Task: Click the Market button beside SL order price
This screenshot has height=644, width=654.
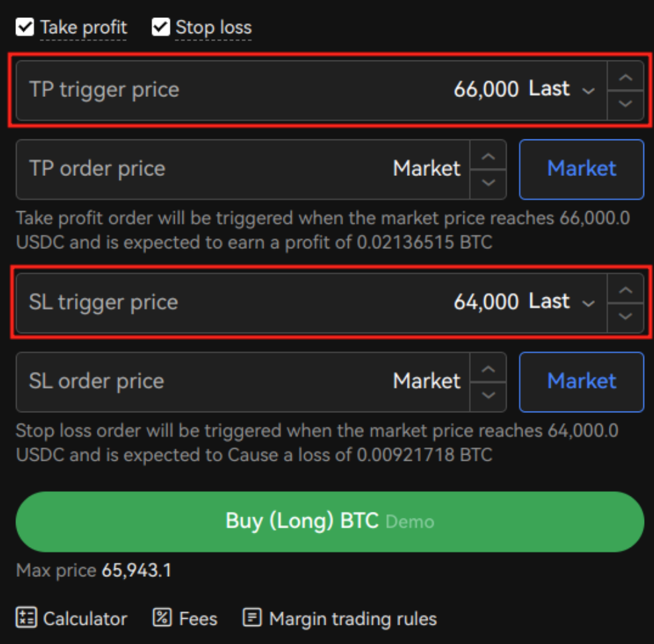Action: click(582, 382)
